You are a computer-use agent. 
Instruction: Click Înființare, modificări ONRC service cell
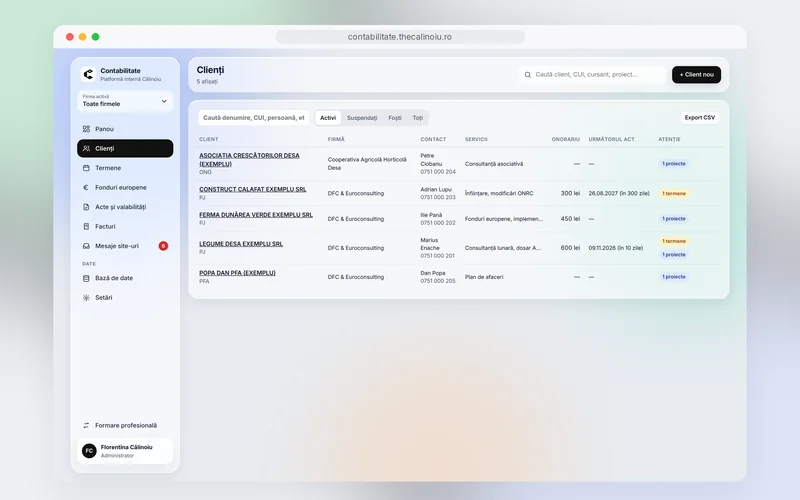point(499,193)
